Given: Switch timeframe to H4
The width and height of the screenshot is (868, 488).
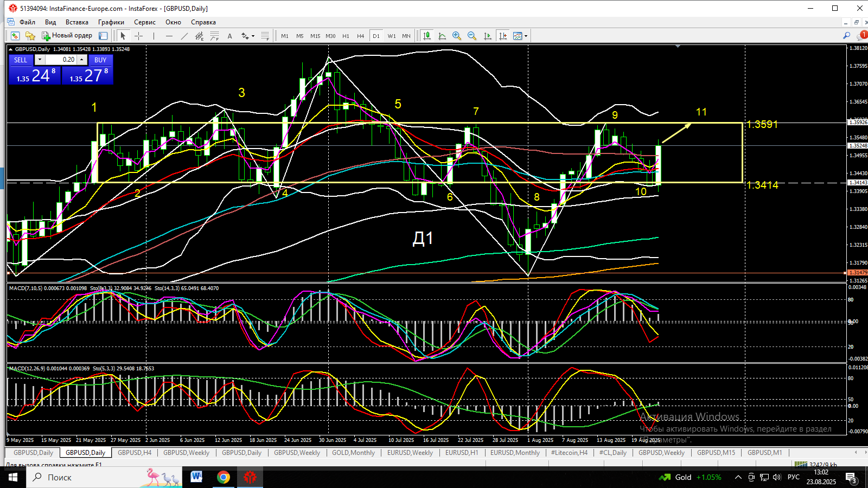Looking at the screenshot, I should click(361, 36).
